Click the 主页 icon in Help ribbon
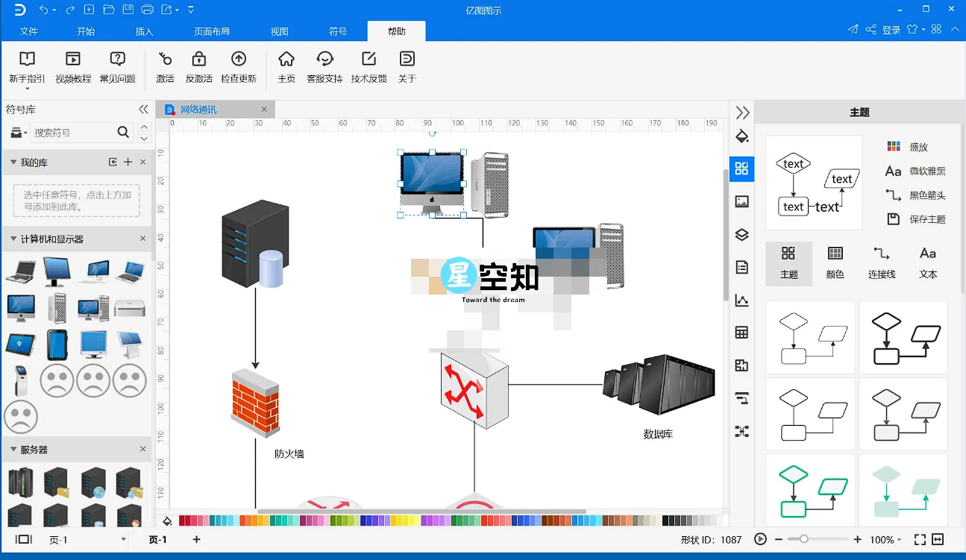Image resolution: width=966 pixels, height=560 pixels. pyautogui.click(x=286, y=67)
